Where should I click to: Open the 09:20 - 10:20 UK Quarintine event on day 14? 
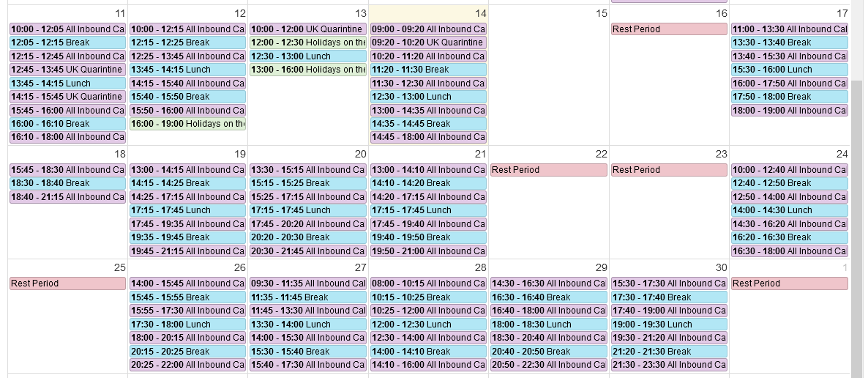(x=428, y=42)
